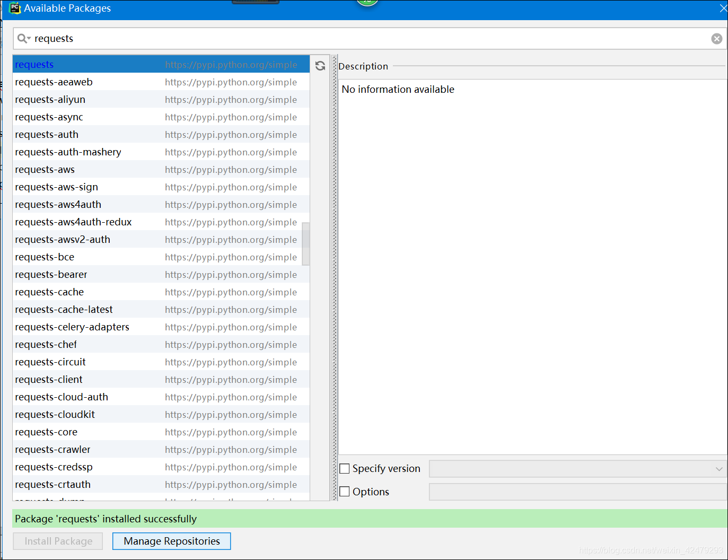This screenshot has width=728, height=560.
Task: Select the requests-crawler package
Action: [161, 450]
